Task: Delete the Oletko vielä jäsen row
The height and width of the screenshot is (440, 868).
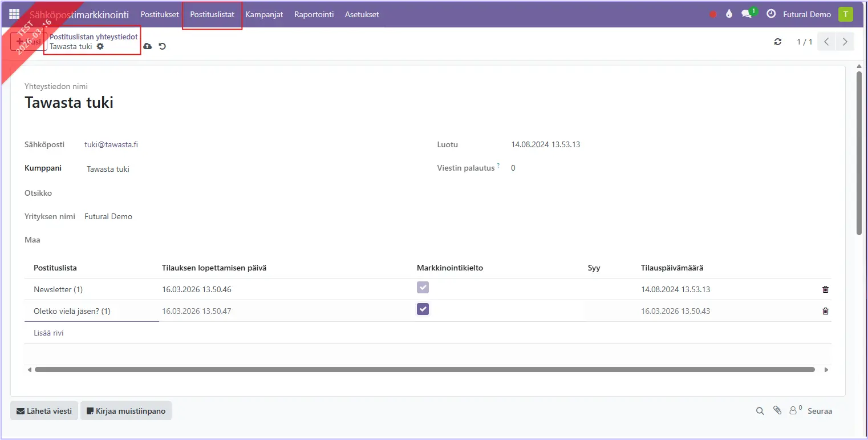Action: (825, 311)
